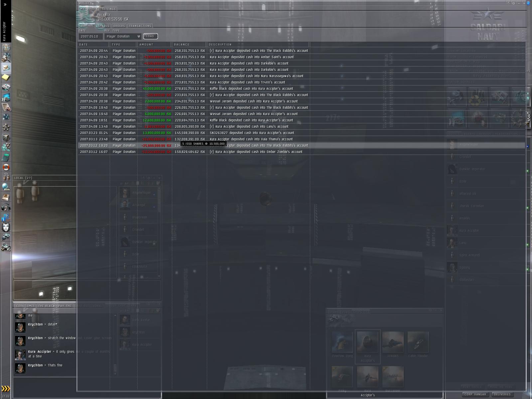Select row depositing into Omber Zombie's account
Viewport: 532px width, 399px height.
pyautogui.click(x=301, y=152)
